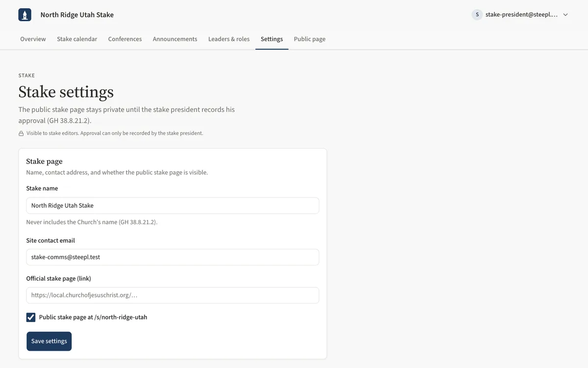Click the 'Site contact email' label
This screenshot has height=368, width=588.
click(50, 240)
